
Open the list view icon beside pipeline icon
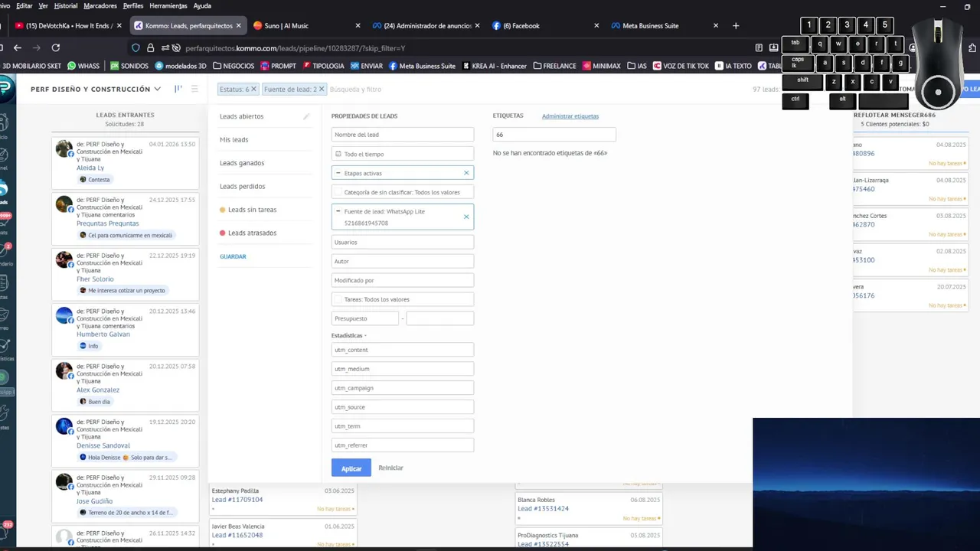coord(194,89)
